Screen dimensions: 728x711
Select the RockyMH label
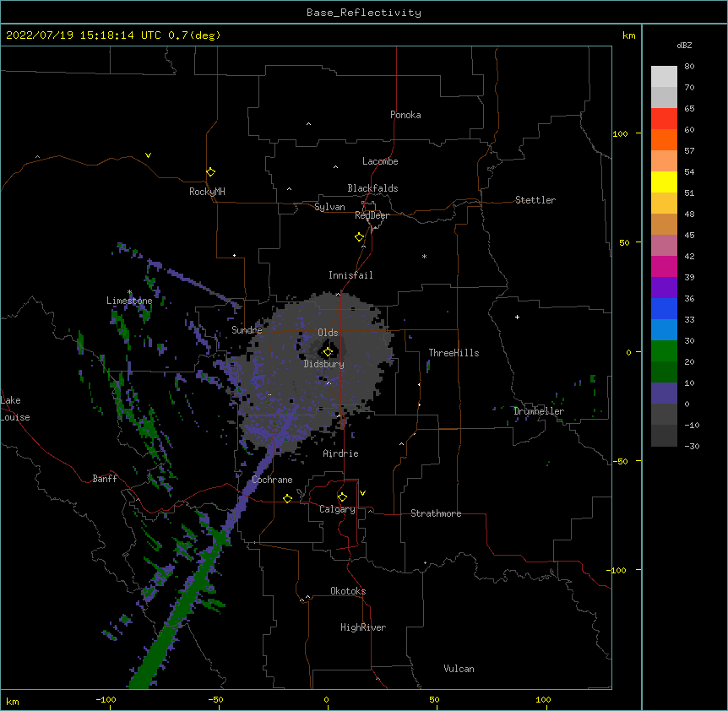(207, 192)
